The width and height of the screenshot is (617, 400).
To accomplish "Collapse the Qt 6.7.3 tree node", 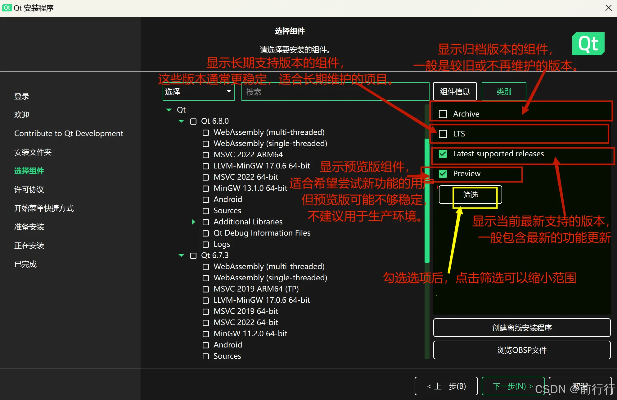I will click(x=181, y=255).
